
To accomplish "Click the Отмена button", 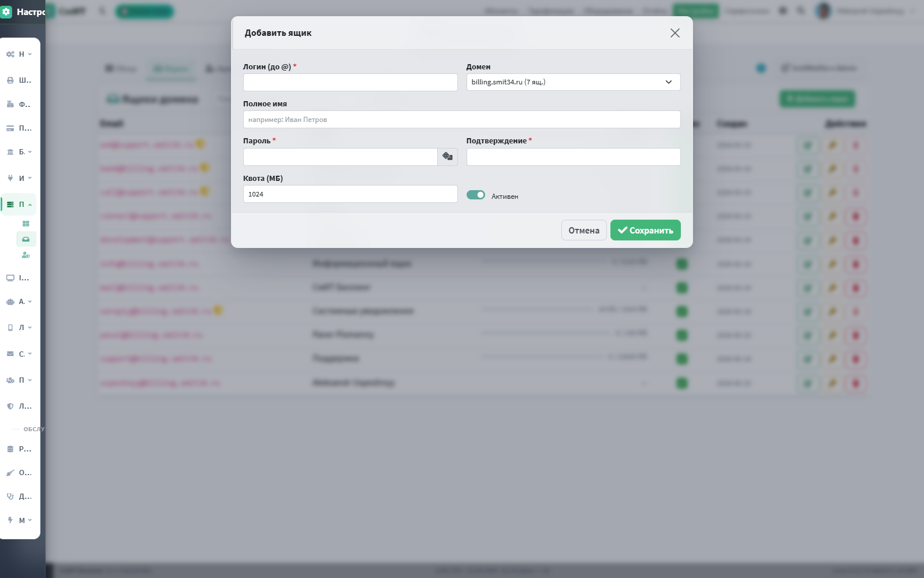I will (584, 230).
